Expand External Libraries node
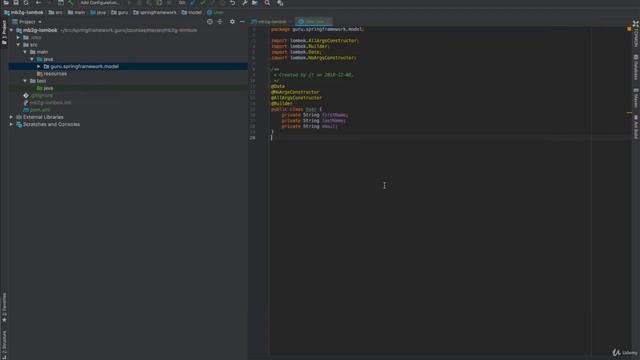The width and height of the screenshot is (640, 360). 11,117
